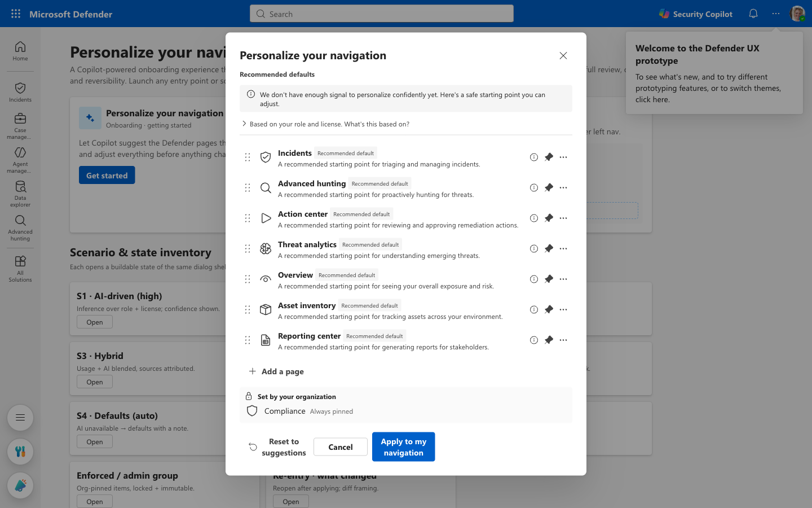Click Reset to suggestions

pos(277,447)
